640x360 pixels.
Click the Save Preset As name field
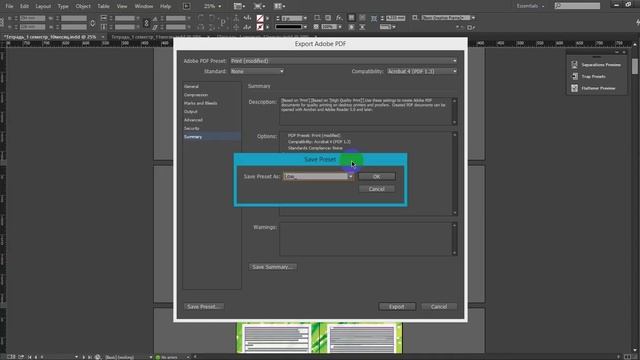coord(316,176)
